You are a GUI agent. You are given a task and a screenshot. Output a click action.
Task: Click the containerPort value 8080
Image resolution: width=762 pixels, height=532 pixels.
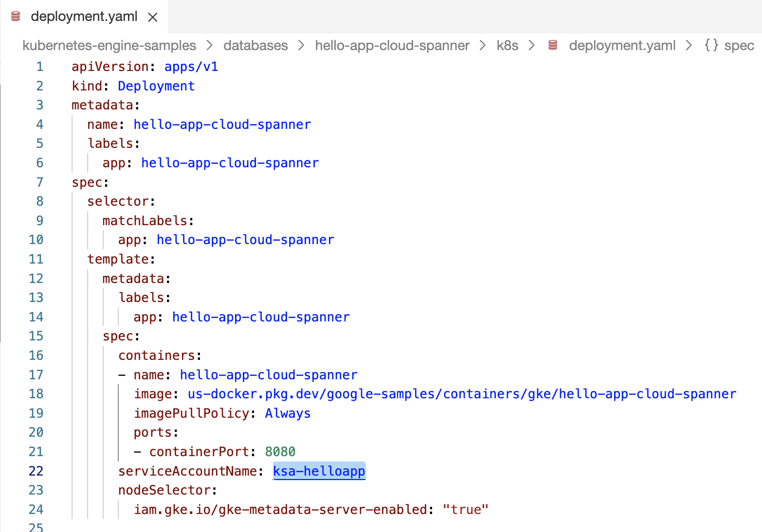280,451
